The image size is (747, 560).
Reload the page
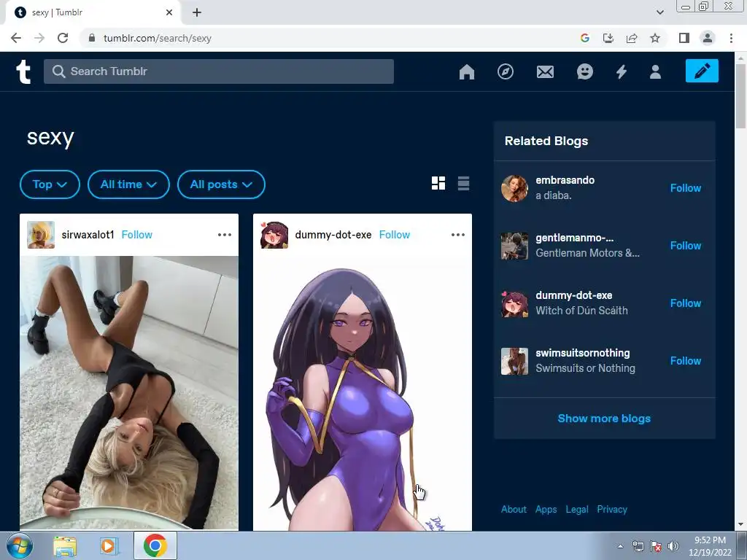click(x=63, y=38)
